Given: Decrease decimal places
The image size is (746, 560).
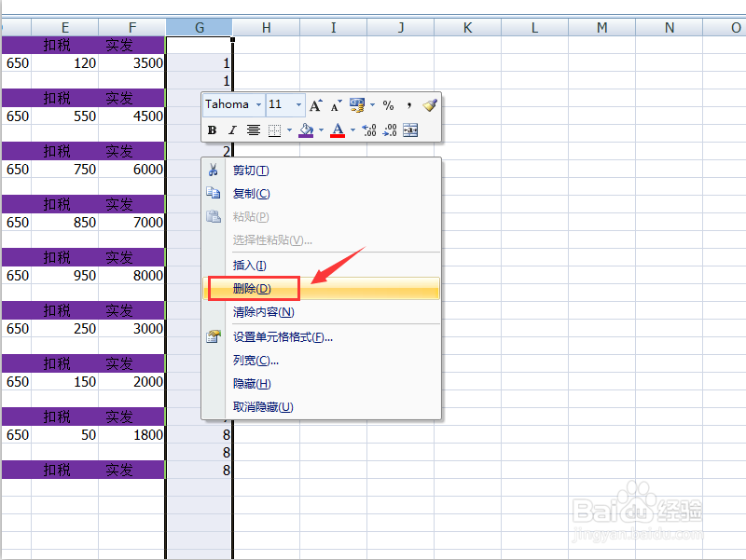Looking at the screenshot, I should (390, 130).
